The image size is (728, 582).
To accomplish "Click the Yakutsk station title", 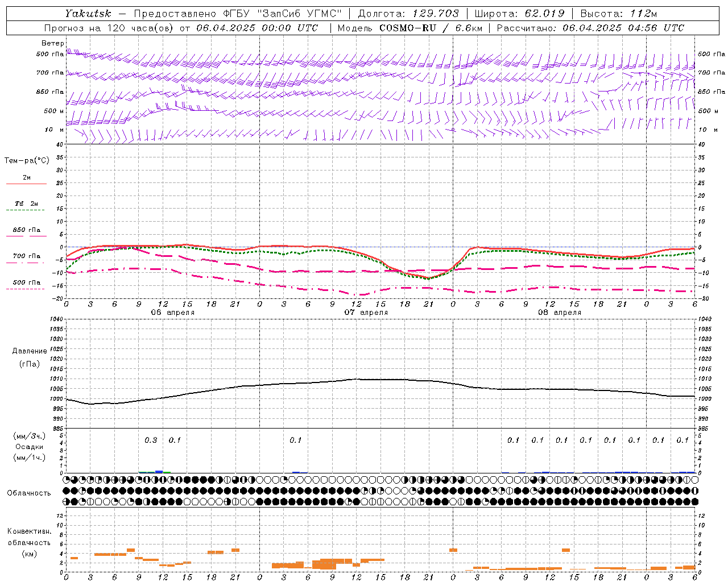I will click(x=88, y=13).
